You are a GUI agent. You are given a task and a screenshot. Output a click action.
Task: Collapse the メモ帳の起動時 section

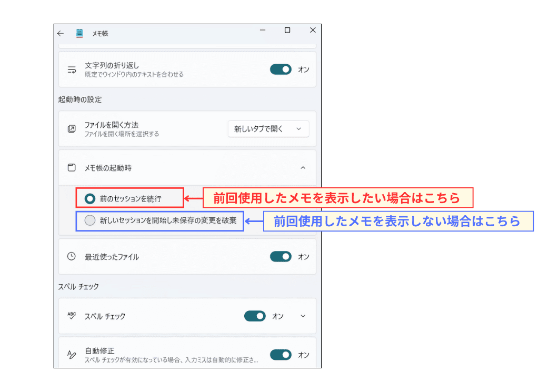pyautogui.click(x=303, y=167)
